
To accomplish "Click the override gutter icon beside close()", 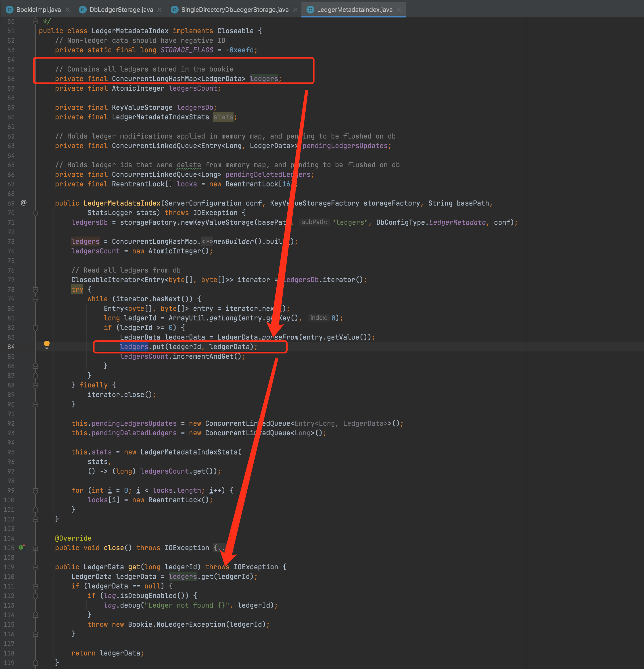I will coord(22,547).
